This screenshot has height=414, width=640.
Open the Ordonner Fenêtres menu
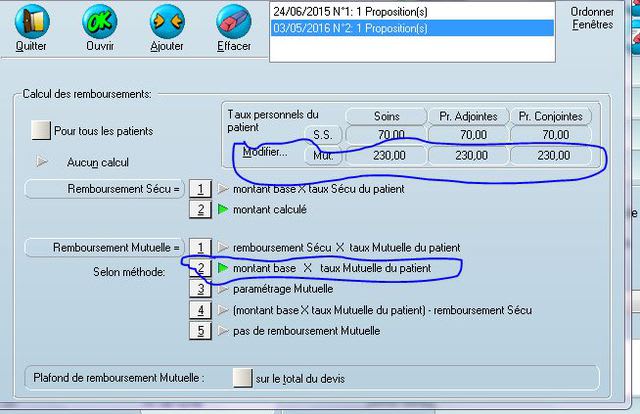[593, 19]
